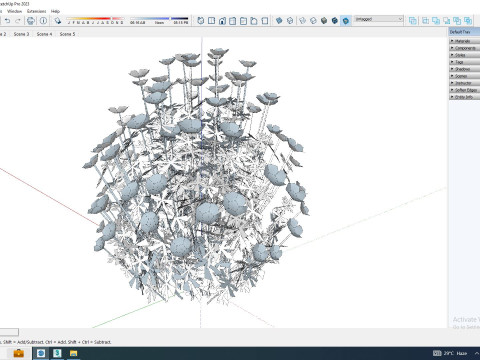Open the Untagged tag dropdown

(x=379, y=19)
